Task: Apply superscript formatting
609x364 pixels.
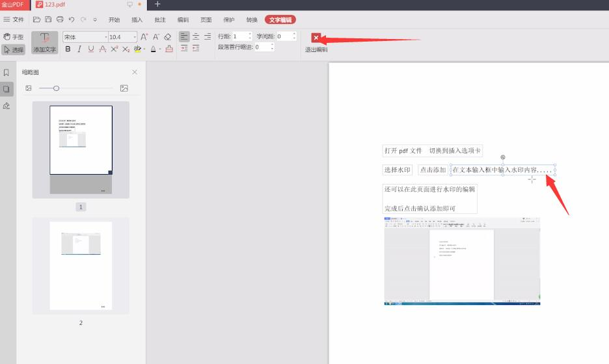Action: click(x=115, y=49)
